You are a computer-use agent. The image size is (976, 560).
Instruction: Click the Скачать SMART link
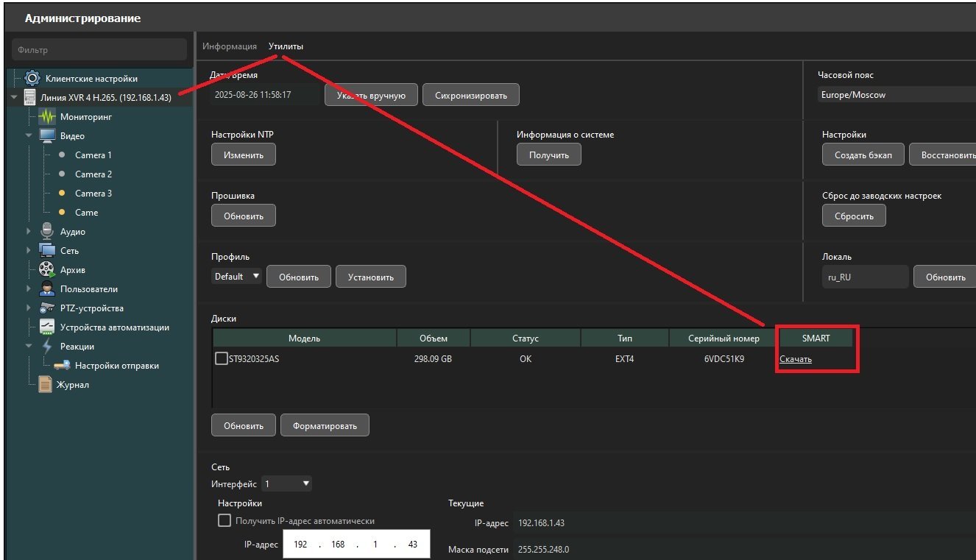tap(796, 359)
